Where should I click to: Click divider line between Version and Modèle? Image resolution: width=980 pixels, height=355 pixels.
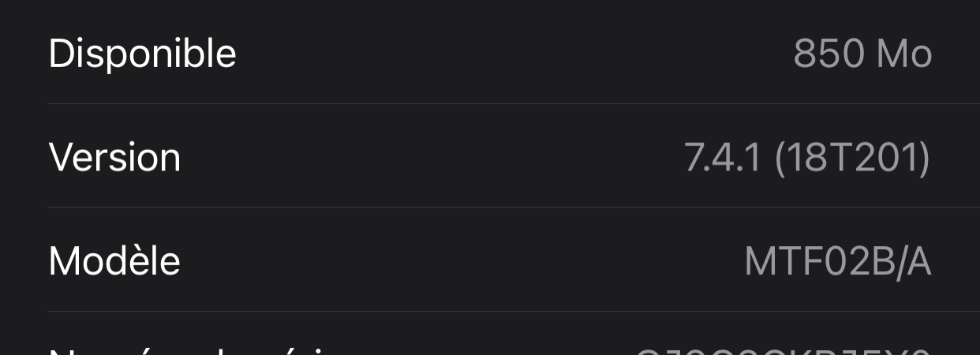(513, 207)
